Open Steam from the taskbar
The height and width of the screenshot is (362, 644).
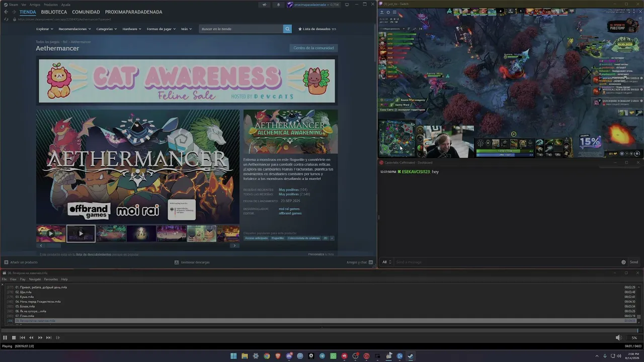coord(411,356)
